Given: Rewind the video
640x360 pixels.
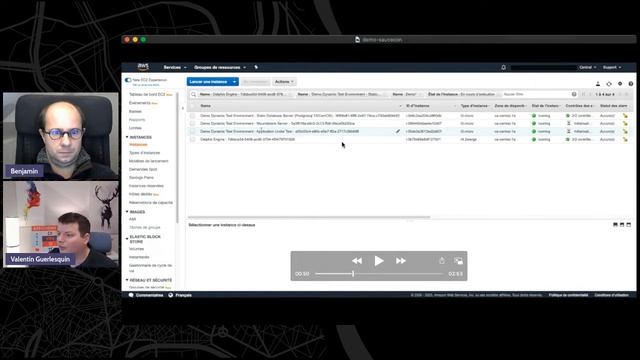Looking at the screenshot, I should click(357, 261).
